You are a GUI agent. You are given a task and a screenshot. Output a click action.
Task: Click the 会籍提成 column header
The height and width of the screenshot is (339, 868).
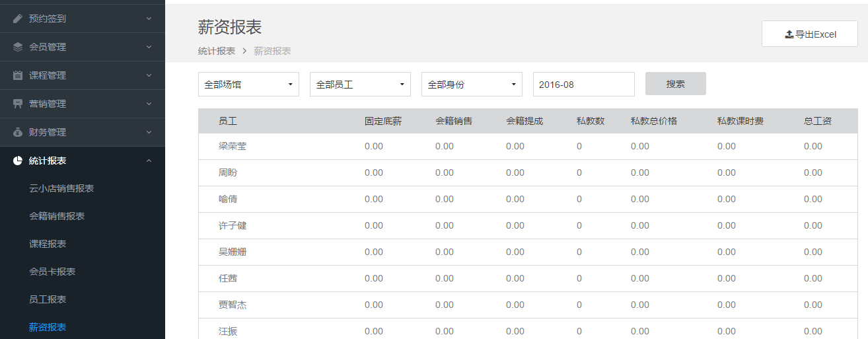tap(524, 121)
